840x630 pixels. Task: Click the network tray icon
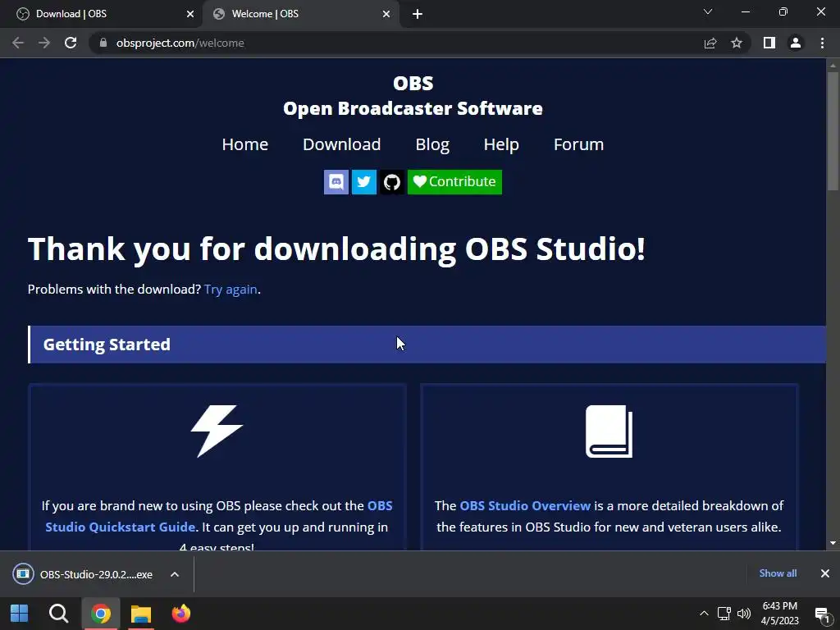click(724, 614)
